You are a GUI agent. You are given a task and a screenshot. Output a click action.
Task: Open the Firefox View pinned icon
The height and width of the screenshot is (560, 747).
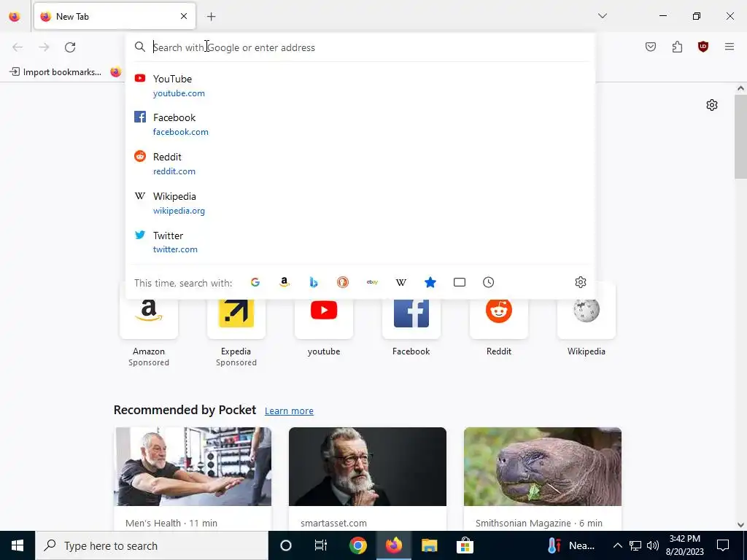(x=15, y=17)
